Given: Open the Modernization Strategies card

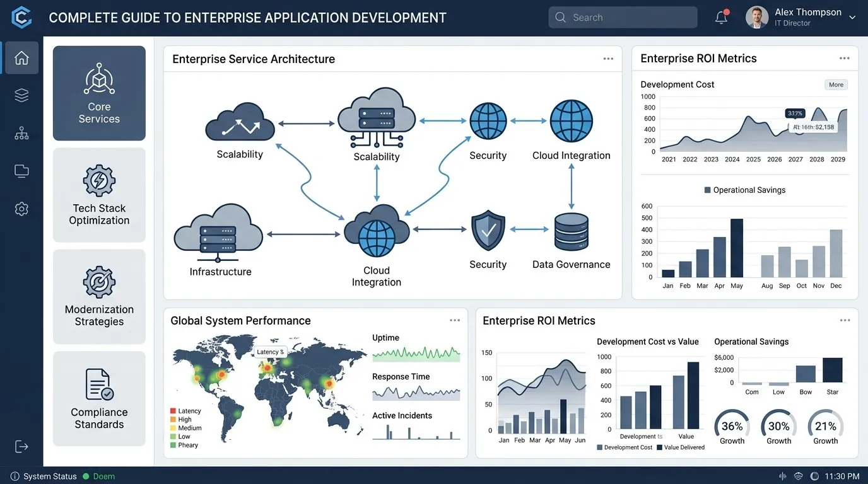Looking at the screenshot, I should (x=99, y=296).
